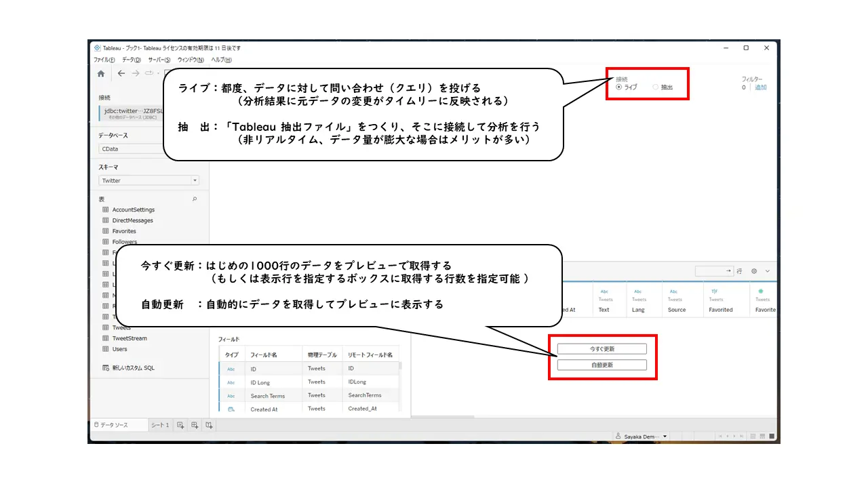Open the ファイル(F) menu
This screenshot has width=868, height=488.
[104, 60]
